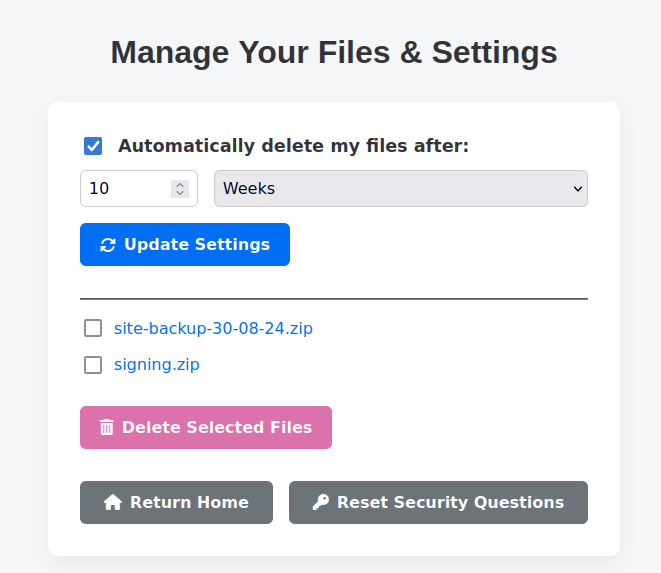Increase the number with the up stepper arrow

point(179,184)
